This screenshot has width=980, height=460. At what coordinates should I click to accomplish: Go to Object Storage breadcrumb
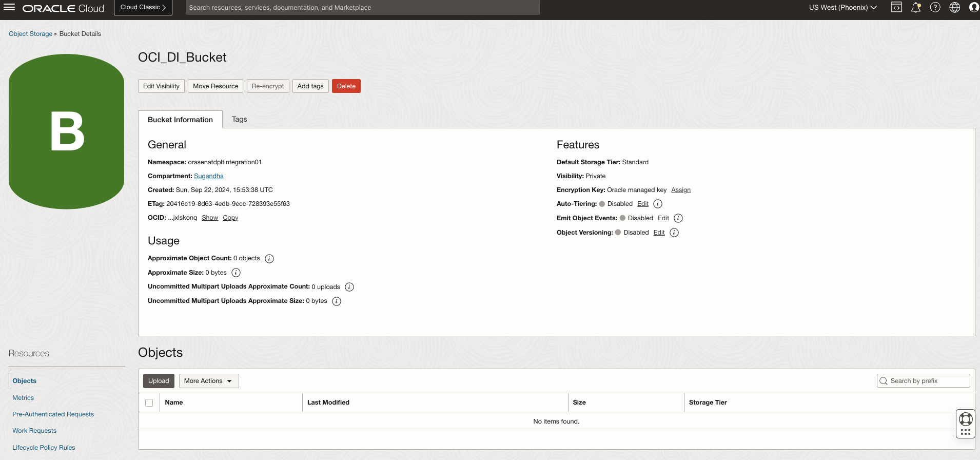coord(30,34)
